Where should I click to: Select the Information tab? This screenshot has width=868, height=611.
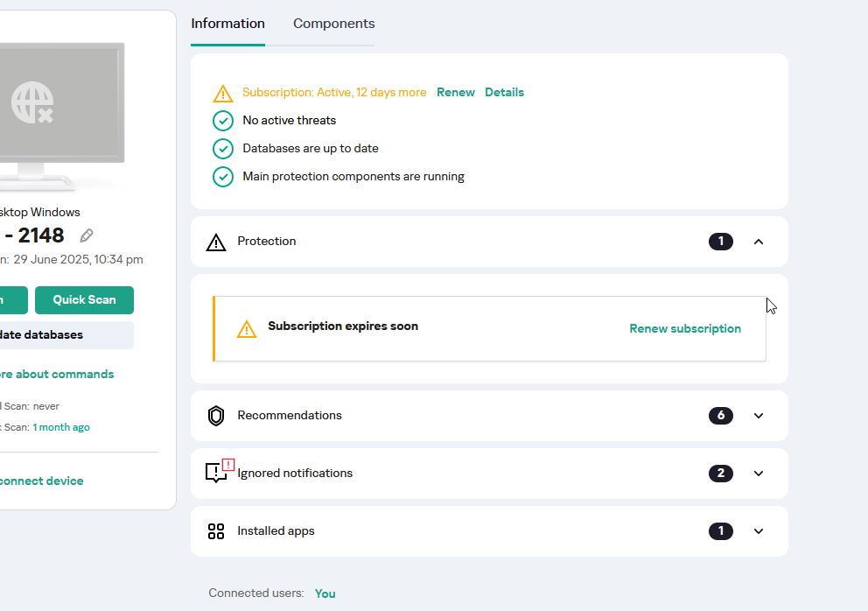pyautogui.click(x=227, y=24)
